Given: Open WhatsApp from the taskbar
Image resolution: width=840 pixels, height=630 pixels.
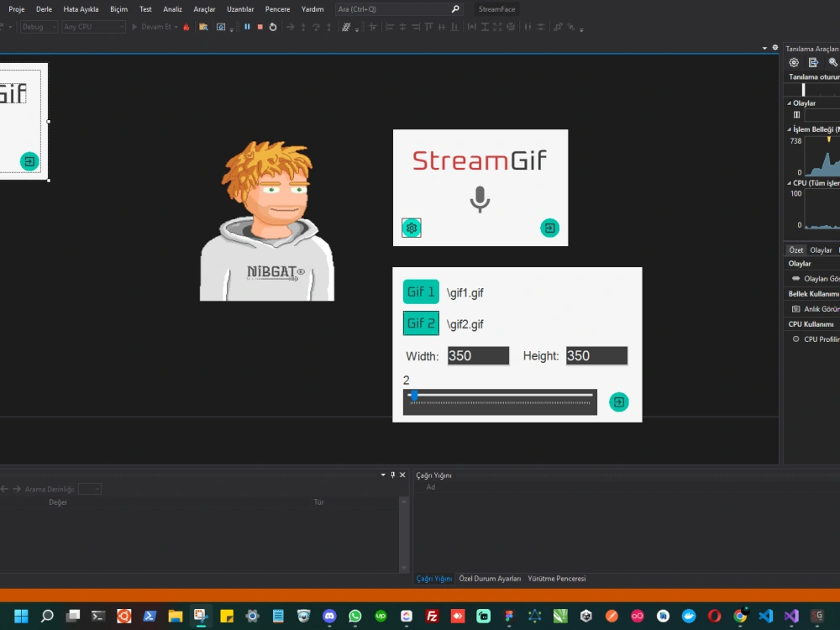Looking at the screenshot, I should tap(355, 616).
